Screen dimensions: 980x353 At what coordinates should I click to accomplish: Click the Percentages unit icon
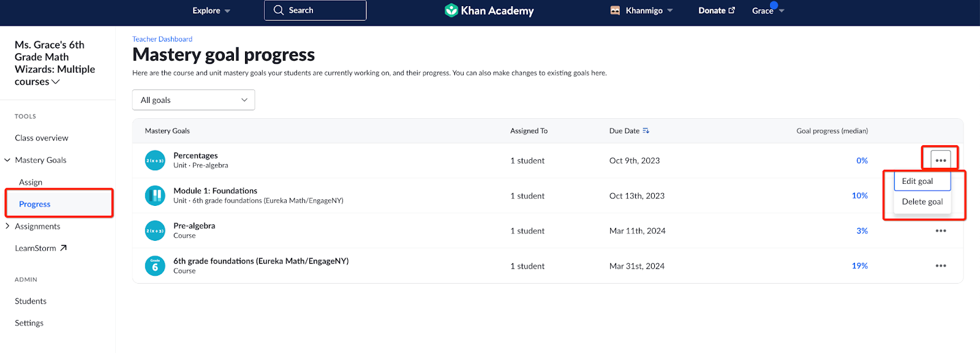[155, 161]
